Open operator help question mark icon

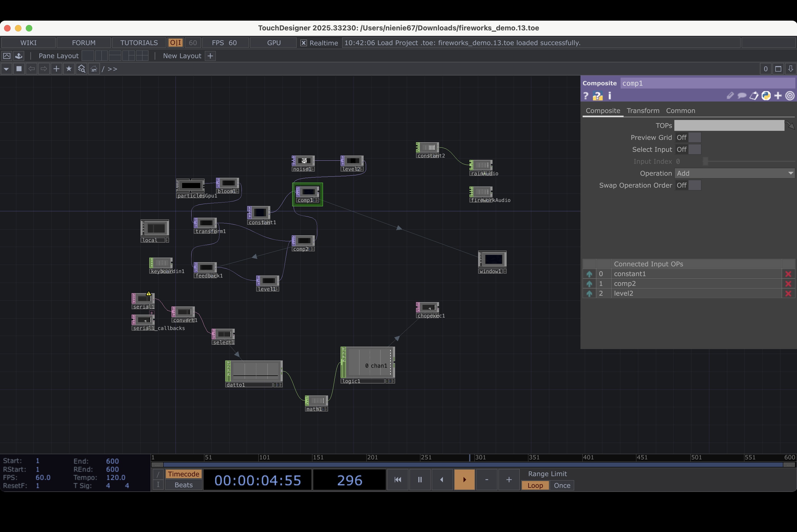pos(586,96)
